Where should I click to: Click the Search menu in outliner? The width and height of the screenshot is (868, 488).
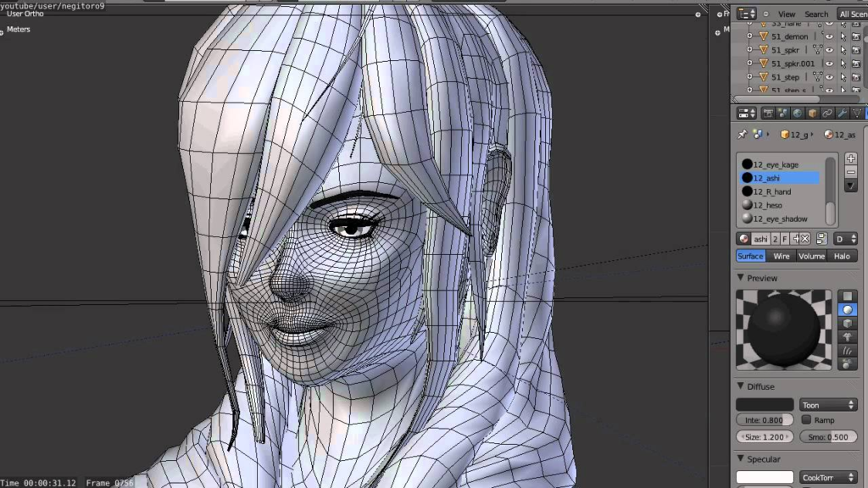(816, 14)
